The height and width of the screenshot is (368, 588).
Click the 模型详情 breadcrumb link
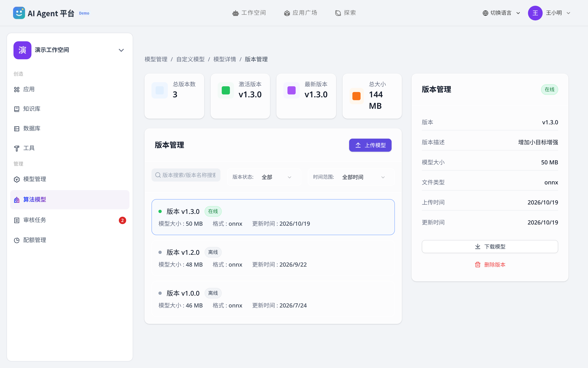225,59
